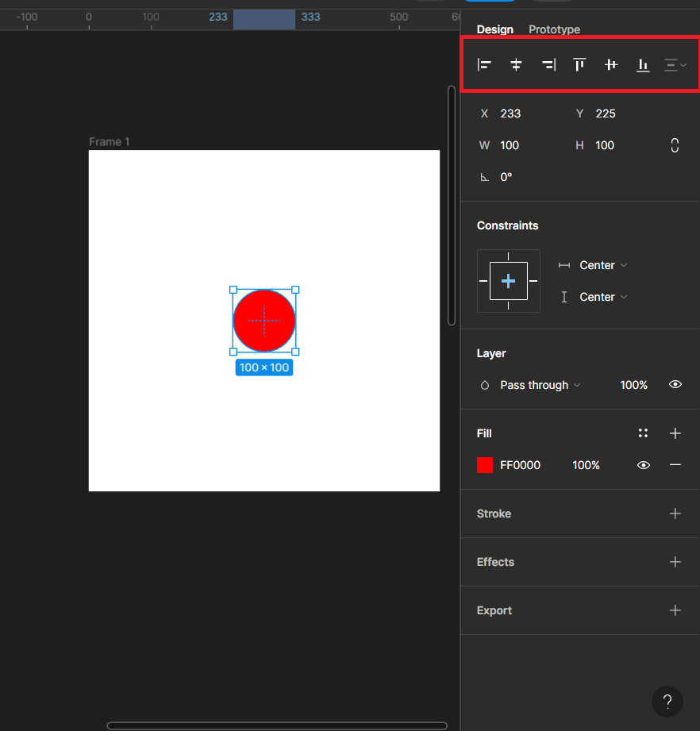Toggle fill visibility eye icon

[644, 465]
